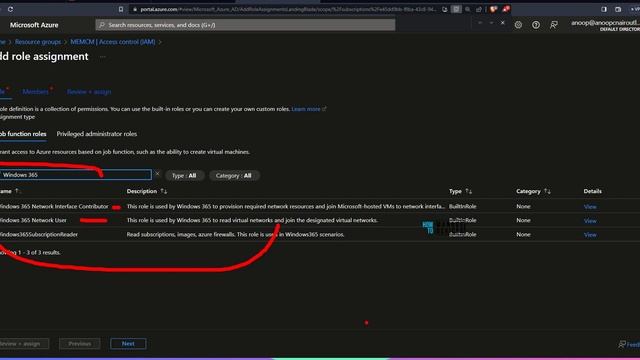This screenshot has height=360, width=640.
Task: View details of Windows 365 Network Interface Contributor
Action: [590, 207]
